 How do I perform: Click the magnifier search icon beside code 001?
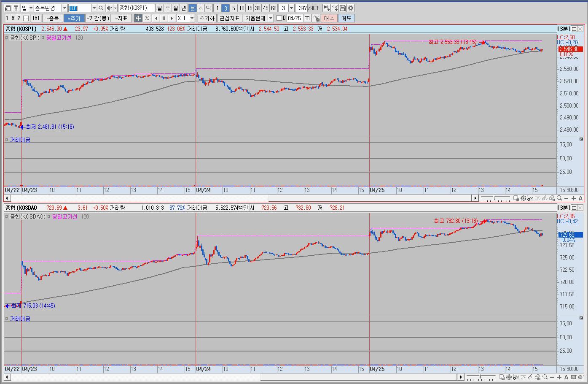(101, 8)
